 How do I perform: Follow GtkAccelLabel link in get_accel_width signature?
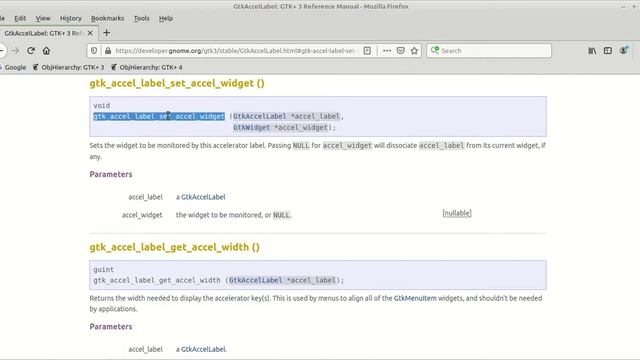(x=255, y=280)
